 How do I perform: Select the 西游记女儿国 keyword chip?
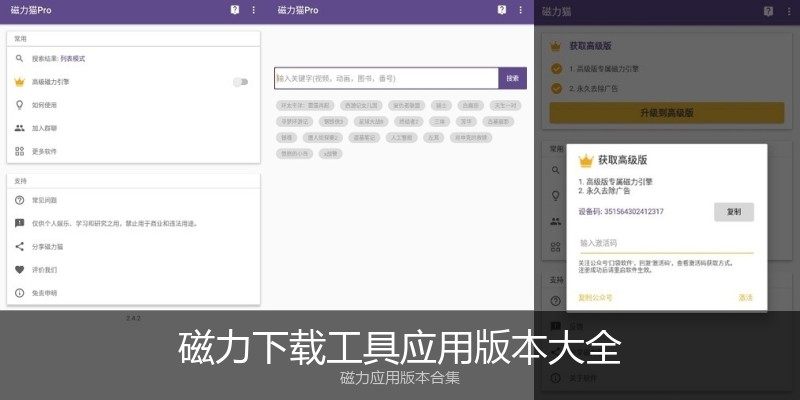pyautogui.click(x=361, y=106)
